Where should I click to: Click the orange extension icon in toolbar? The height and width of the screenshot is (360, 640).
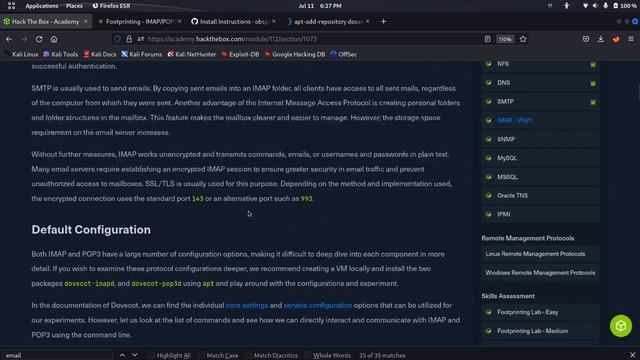click(616, 39)
